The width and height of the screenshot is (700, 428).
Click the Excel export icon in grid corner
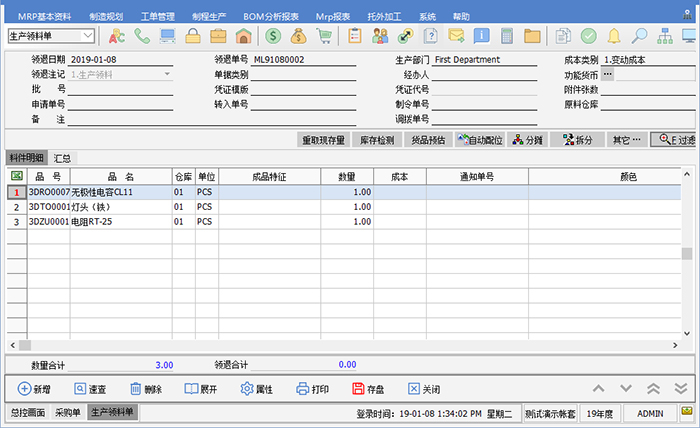pyautogui.click(x=15, y=176)
